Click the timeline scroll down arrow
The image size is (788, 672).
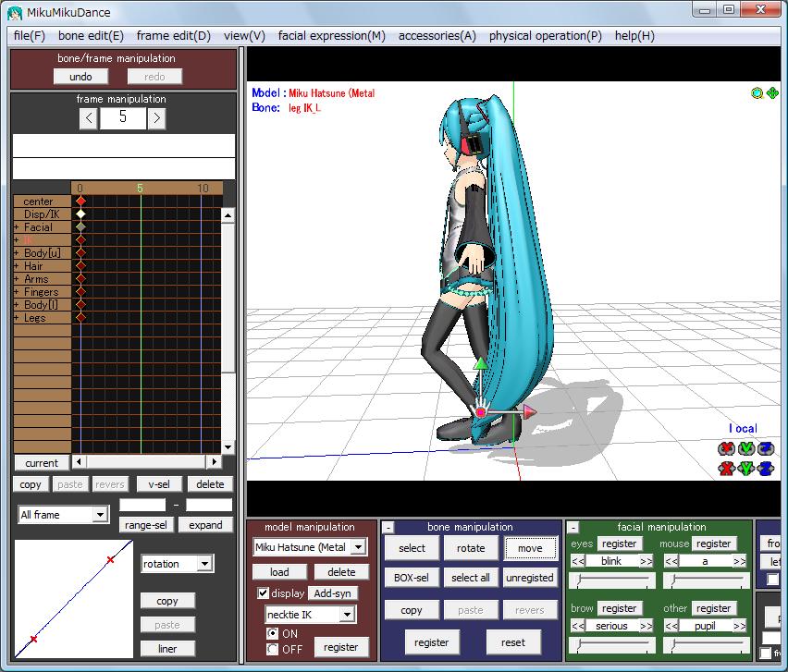(x=228, y=447)
